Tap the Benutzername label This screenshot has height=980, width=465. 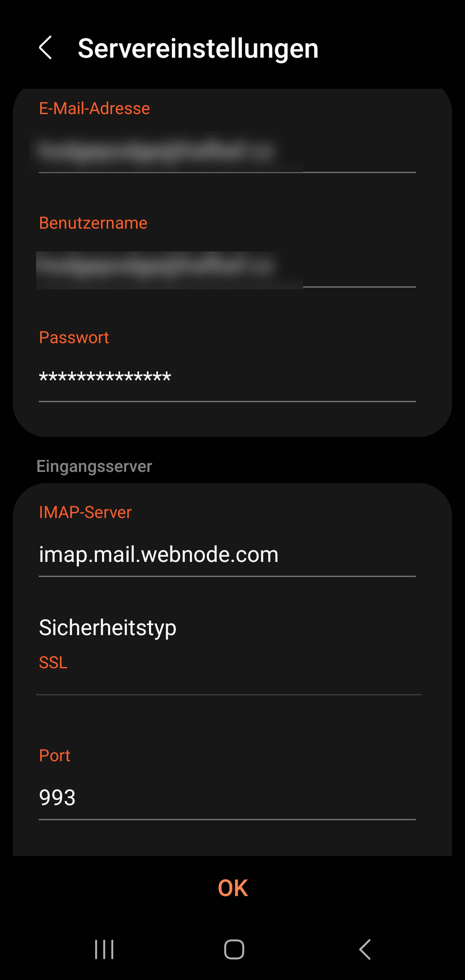93,223
